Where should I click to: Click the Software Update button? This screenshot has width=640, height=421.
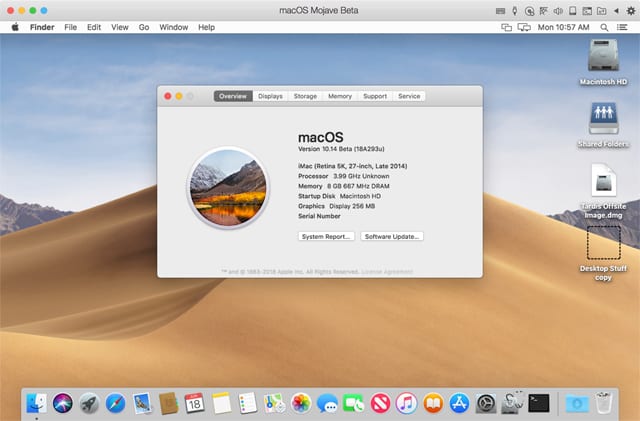click(x=392, y=236)
